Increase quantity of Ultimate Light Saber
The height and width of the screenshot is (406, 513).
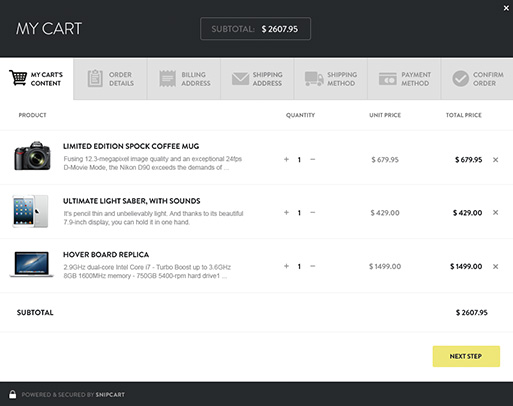(x=286, y=212)
